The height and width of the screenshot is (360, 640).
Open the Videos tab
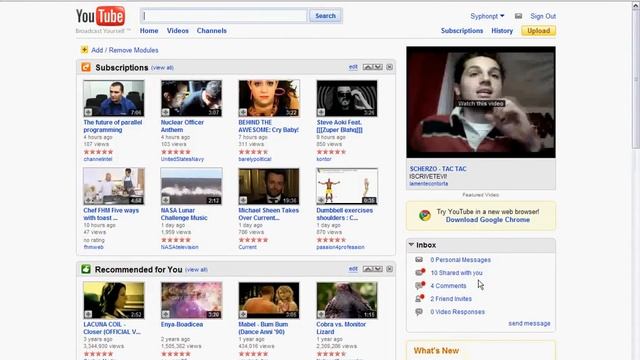point(178,31)
